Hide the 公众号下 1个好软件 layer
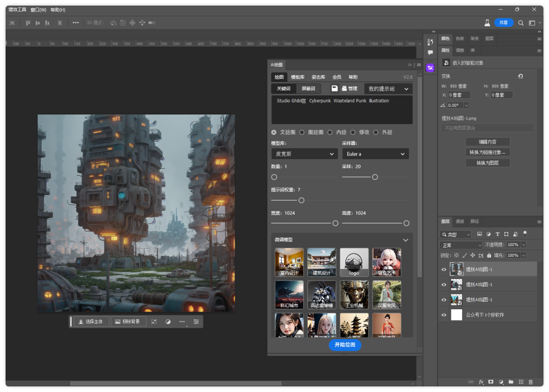Viewport: 549px width, 392px height. point(444,315)
